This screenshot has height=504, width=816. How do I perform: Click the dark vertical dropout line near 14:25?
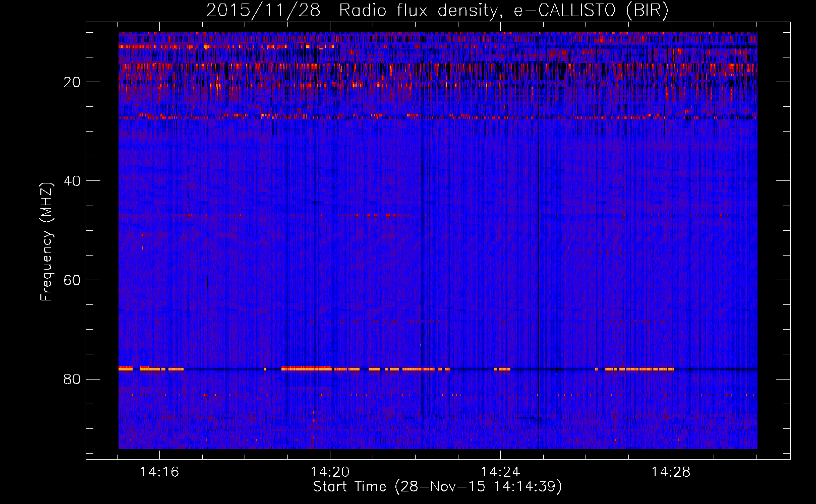point(538,252)
